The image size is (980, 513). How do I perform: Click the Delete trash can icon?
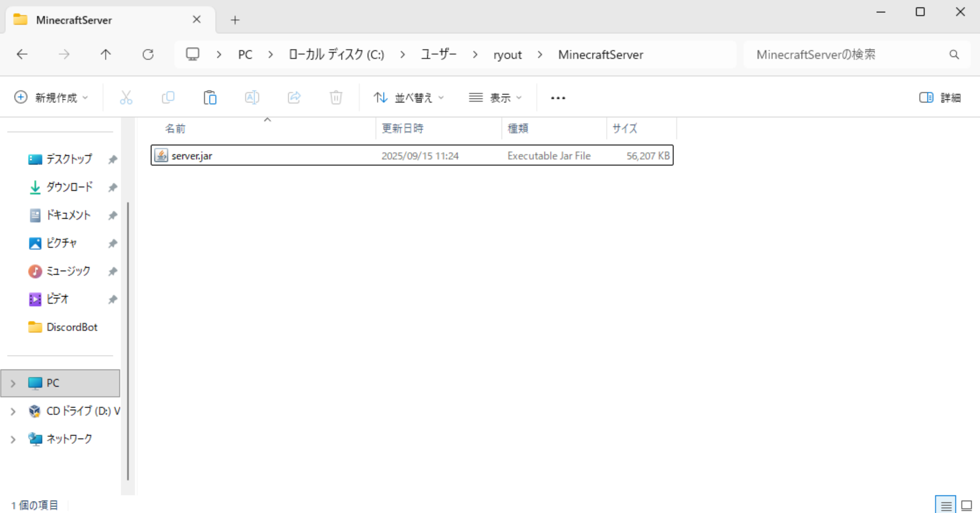pyautogui.click(x=336, y=97)
